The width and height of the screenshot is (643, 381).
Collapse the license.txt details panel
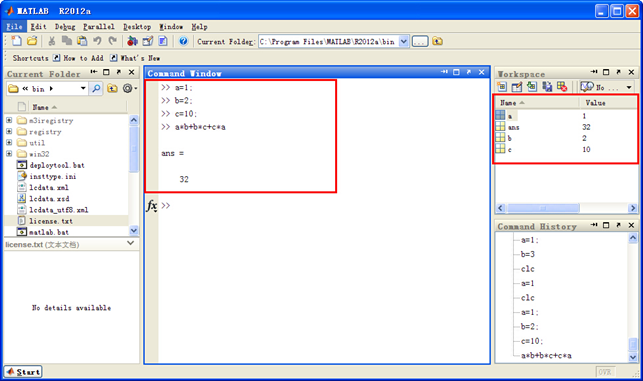(130, 244)
